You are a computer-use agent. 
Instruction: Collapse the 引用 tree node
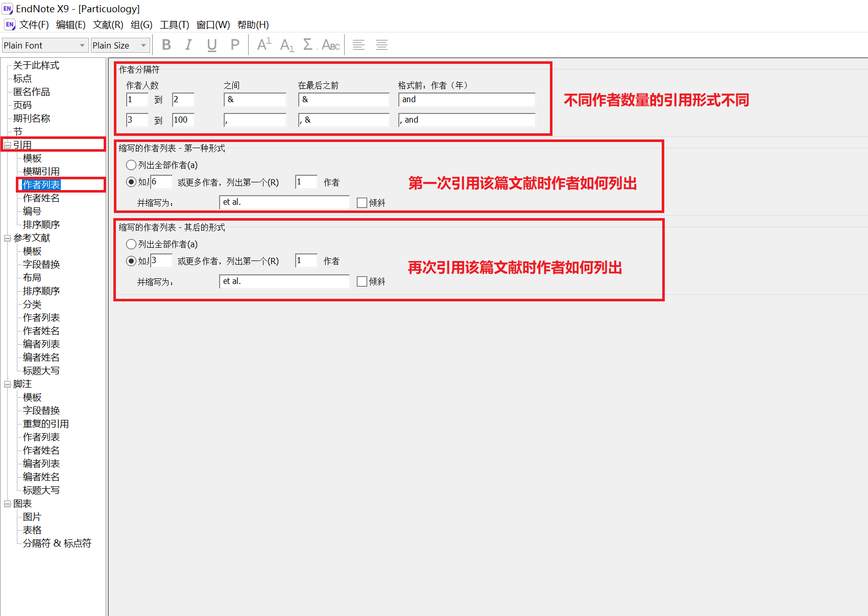coord(8,145)
